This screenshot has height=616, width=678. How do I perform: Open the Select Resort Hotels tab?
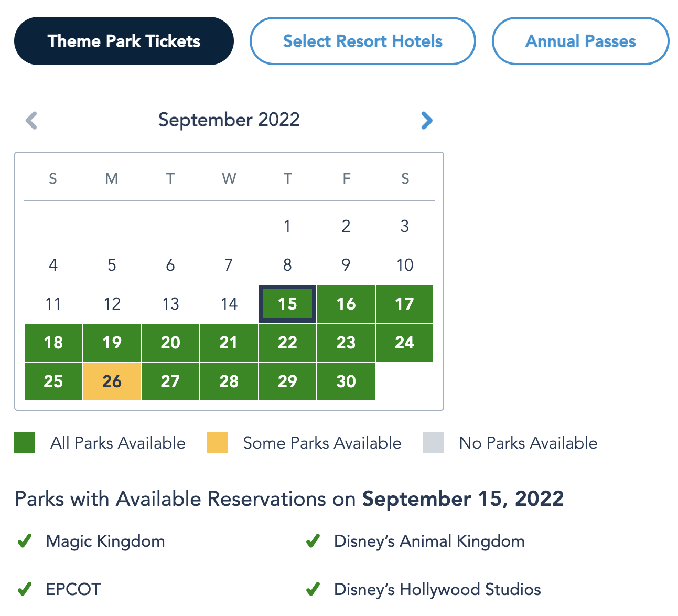click(x=362, y=41)
